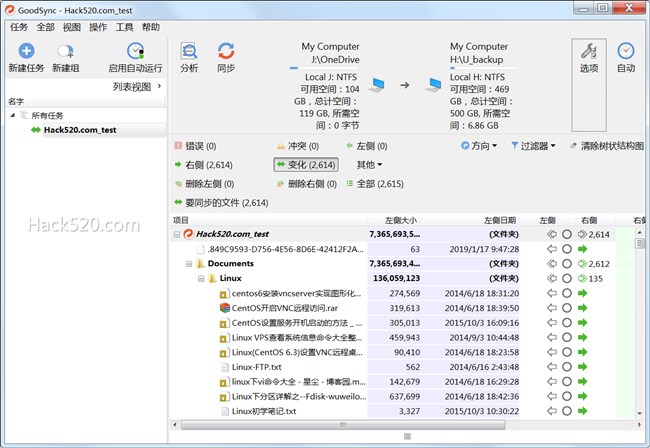Click the file list vertical scrollbar down arrow
This screenshot has height=448, width=650.
640,413
